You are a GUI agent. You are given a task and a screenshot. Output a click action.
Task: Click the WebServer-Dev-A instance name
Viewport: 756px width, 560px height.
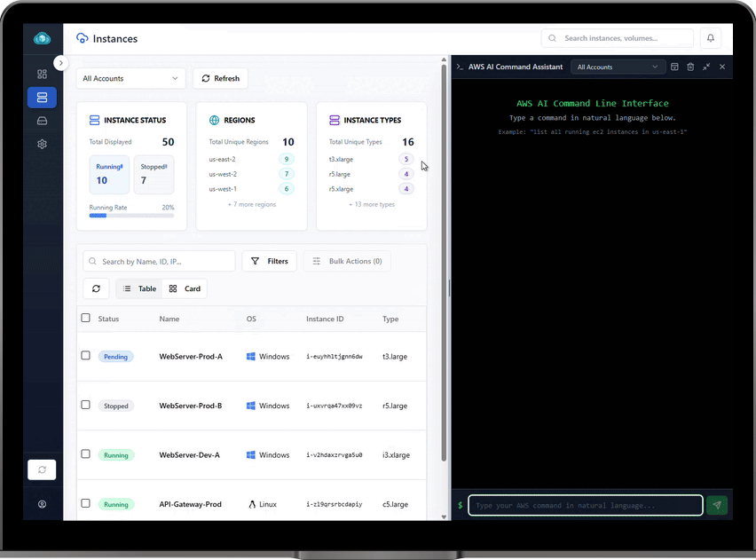(190, 455)
